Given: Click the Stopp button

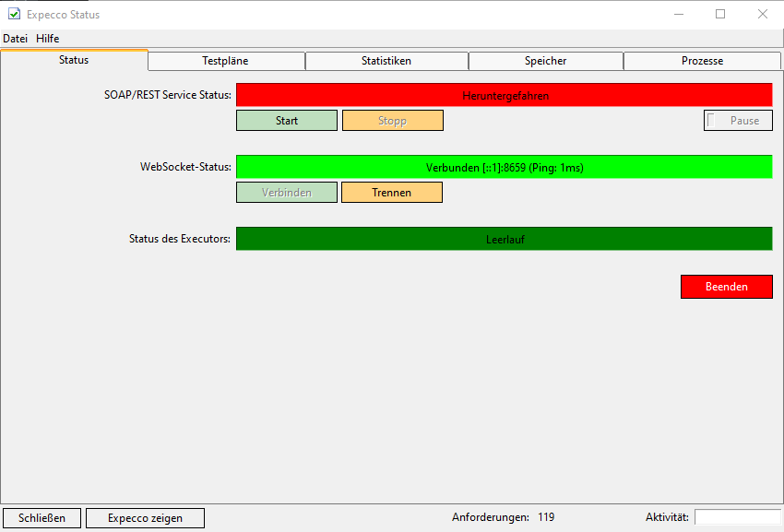Looking at the screenshot, I should click(392, 121).
